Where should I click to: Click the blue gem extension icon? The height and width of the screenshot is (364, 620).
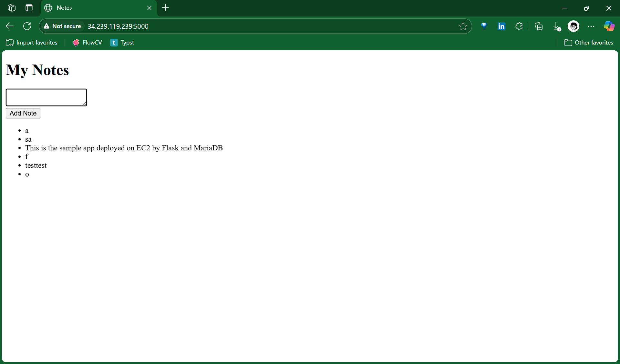[484, 26]
